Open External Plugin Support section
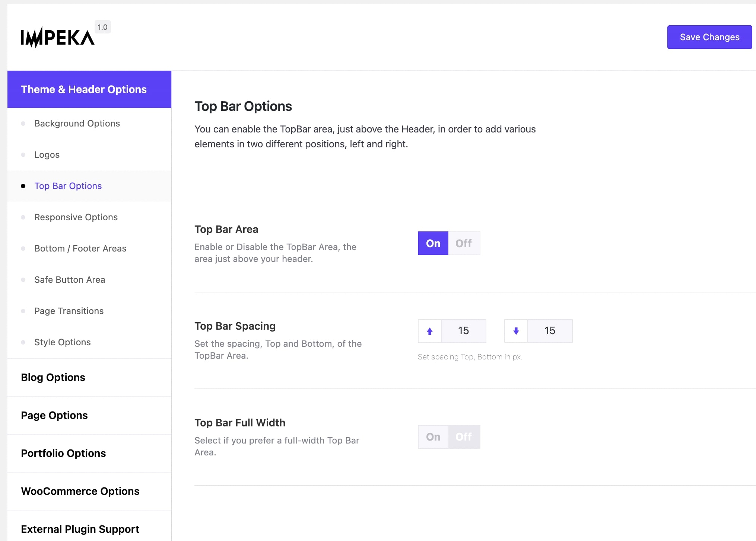 pyautogui.click(x=80, y=529)
